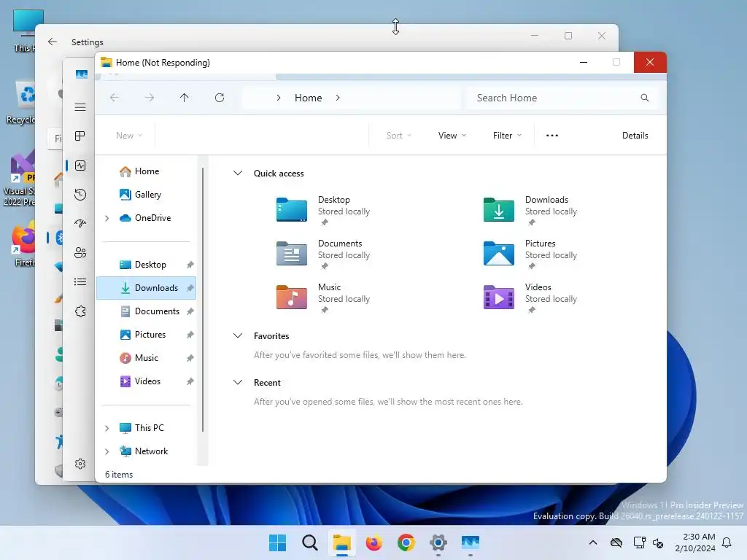Select Home in the navigation pane

(146, 171)
